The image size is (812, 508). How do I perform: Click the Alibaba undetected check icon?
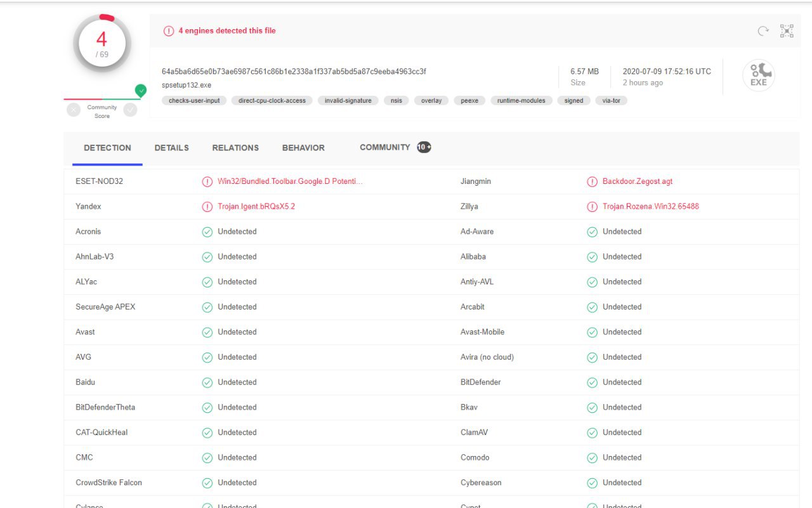pos(592,257)
